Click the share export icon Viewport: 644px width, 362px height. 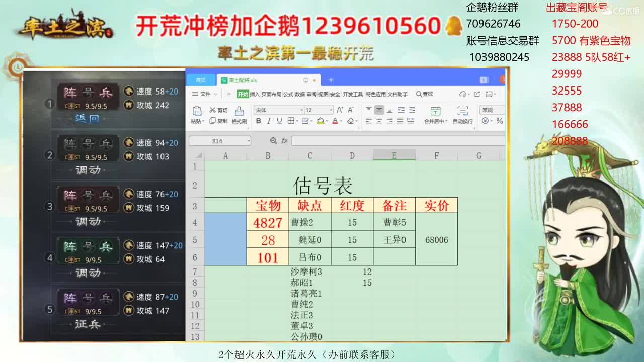(x=477, y=94)
